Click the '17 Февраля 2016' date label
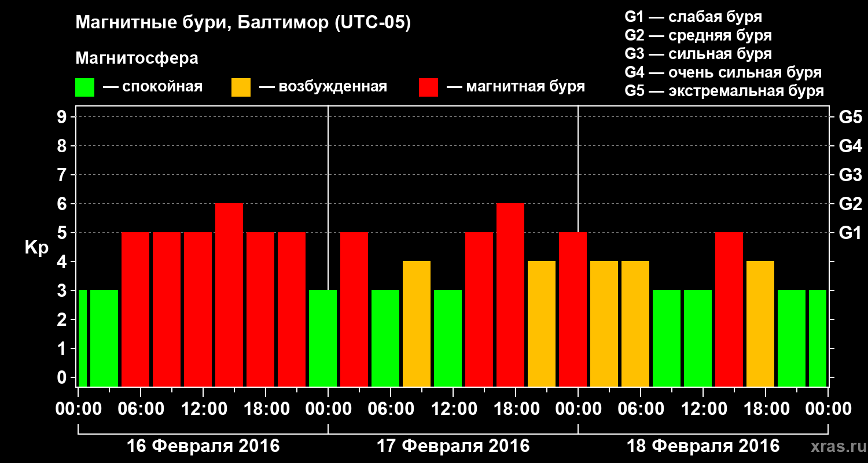The width and height of the screenshot is (868, 463). pos(453,446)
